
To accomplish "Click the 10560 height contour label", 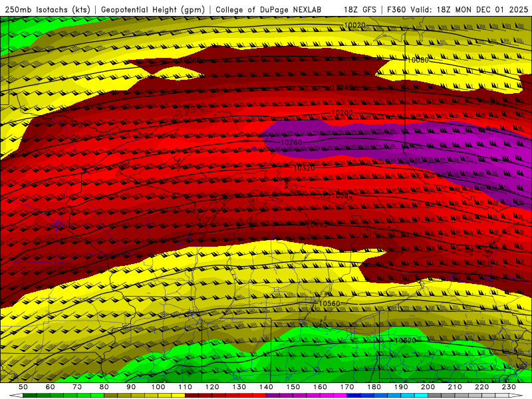I will pyautogui.click(x=329, y=304).
